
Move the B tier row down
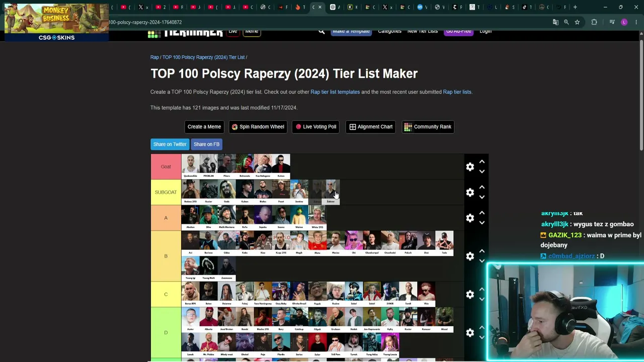click(482, 261)
